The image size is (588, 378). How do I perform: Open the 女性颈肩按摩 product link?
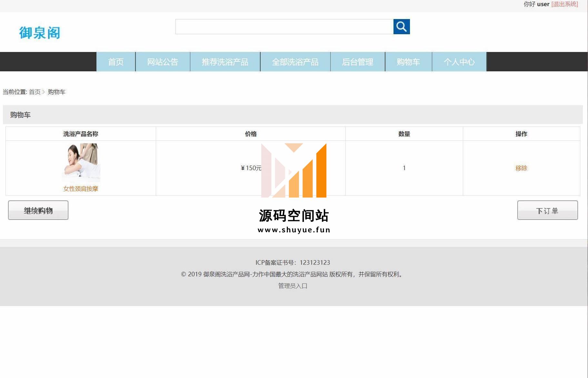coord(81,189)
